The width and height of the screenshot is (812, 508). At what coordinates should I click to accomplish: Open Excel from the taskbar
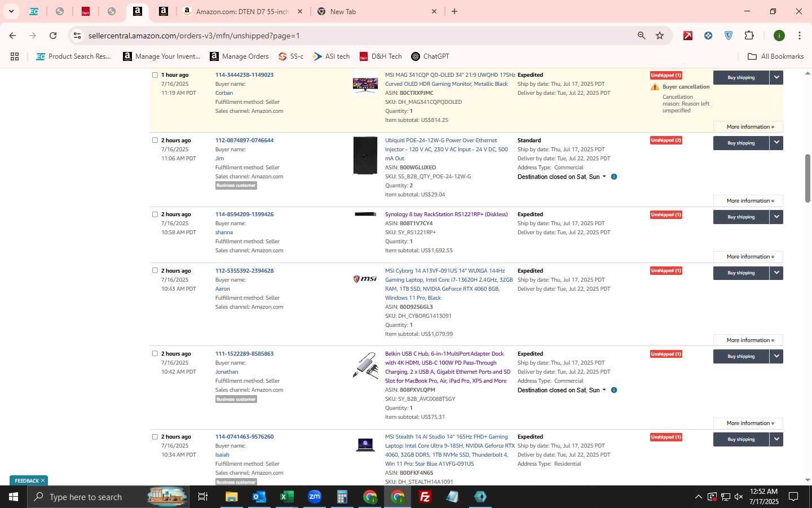pyautogui.click(x=287, y=497)
